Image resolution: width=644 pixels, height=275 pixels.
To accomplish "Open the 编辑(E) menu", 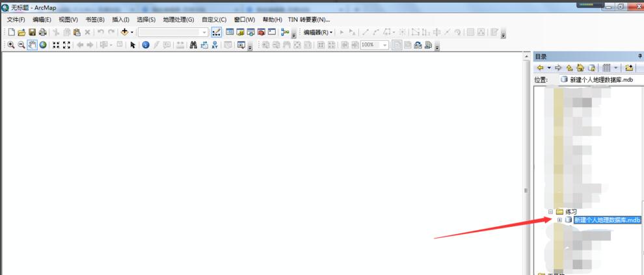I will coord(42,20).
